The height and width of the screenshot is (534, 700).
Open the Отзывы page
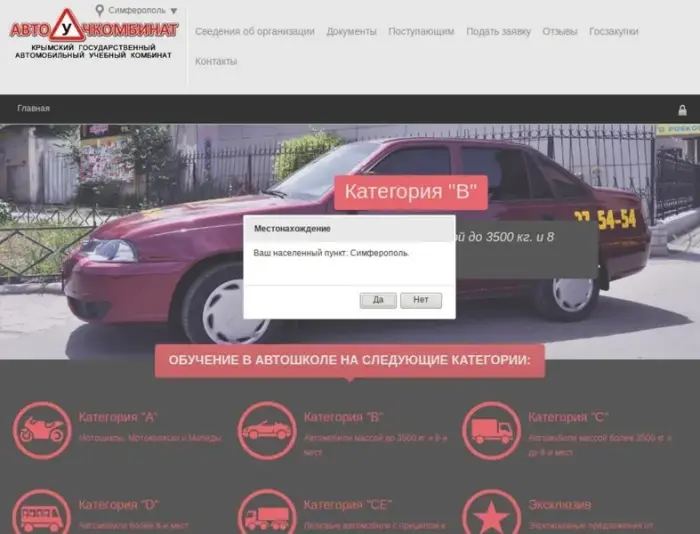pos(559,32)
